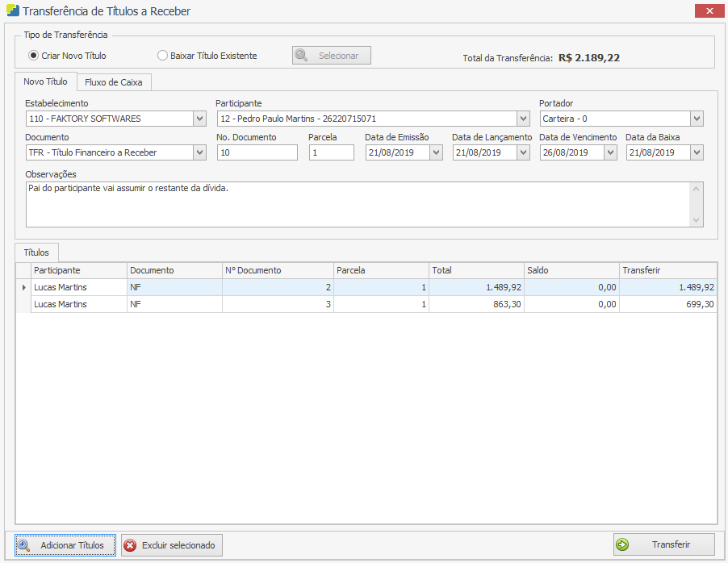This screenshot has width=728, height=563.
Task: Click the red X icon on Excluir selecionado
Action: pyautogui.click(x=130, y=545)
